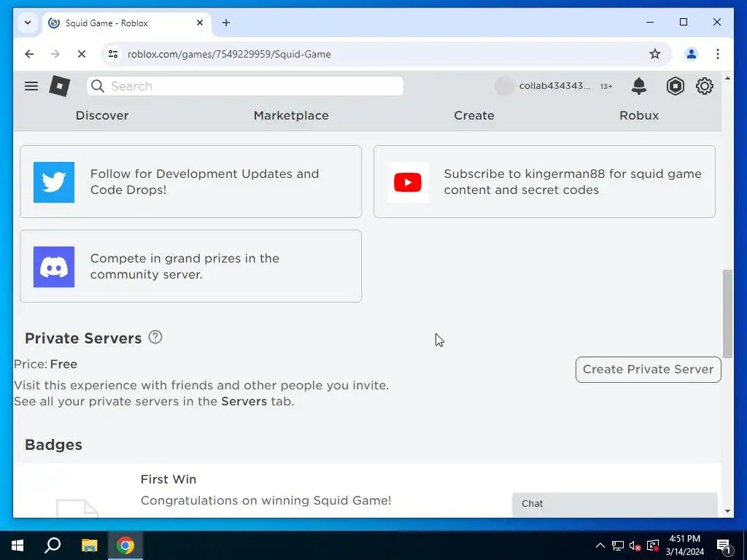This screenshot has width=747, height=560.
Task: Open the Roblox hamburger navigation menu
Action: [x=31, y=86]
